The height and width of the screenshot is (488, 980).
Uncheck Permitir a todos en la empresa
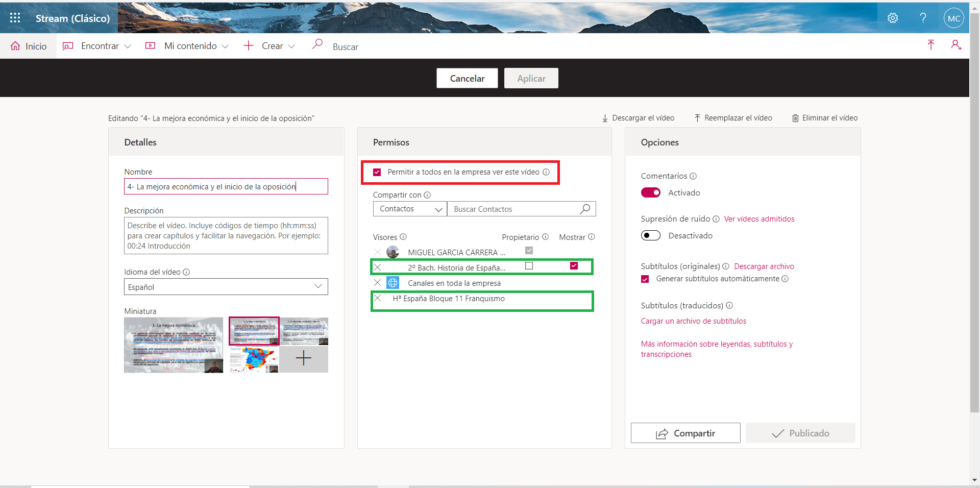pyautogui.click(x=377, y=172)
